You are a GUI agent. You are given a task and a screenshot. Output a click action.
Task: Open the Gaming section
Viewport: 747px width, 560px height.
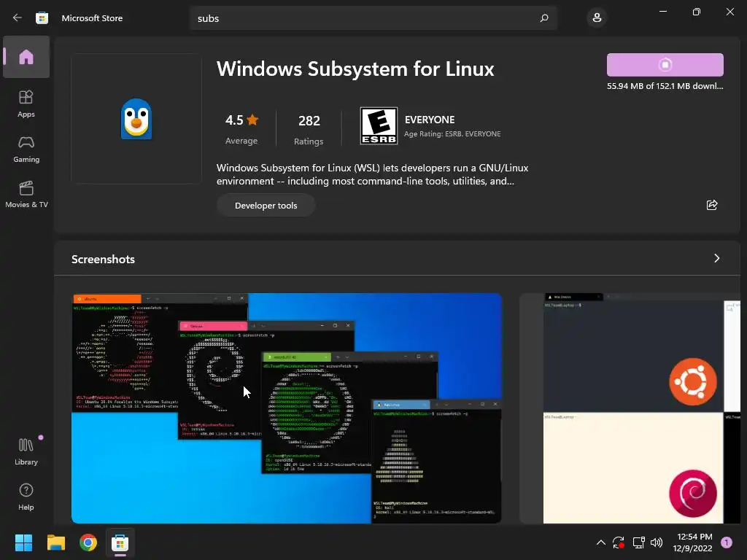click(x=26, y=149)
